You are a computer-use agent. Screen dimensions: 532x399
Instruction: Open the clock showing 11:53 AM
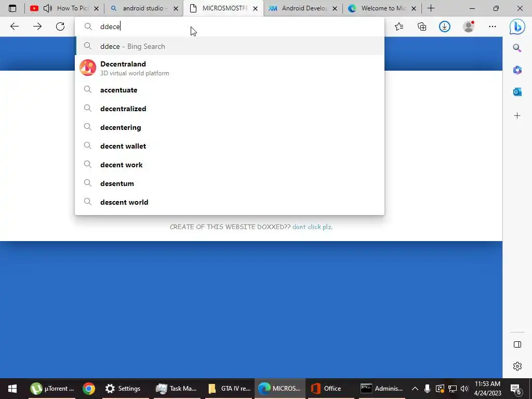487,389
